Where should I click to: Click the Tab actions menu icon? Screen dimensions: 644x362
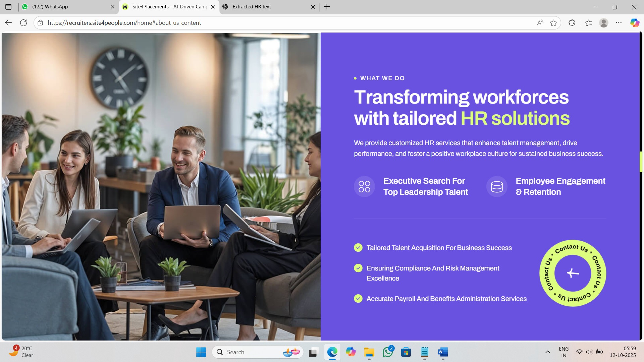8,7
